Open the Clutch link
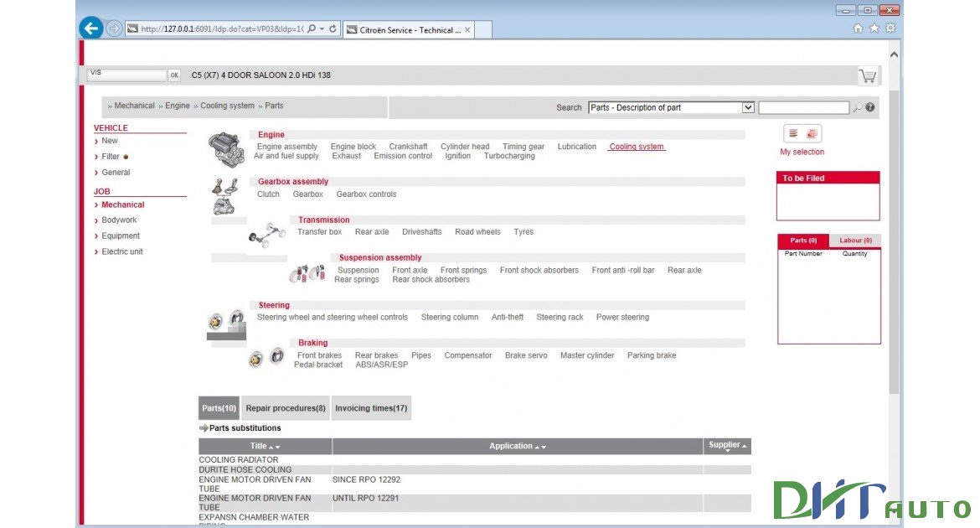The width and height of the screenshot is (980, 528). point(268,194)
